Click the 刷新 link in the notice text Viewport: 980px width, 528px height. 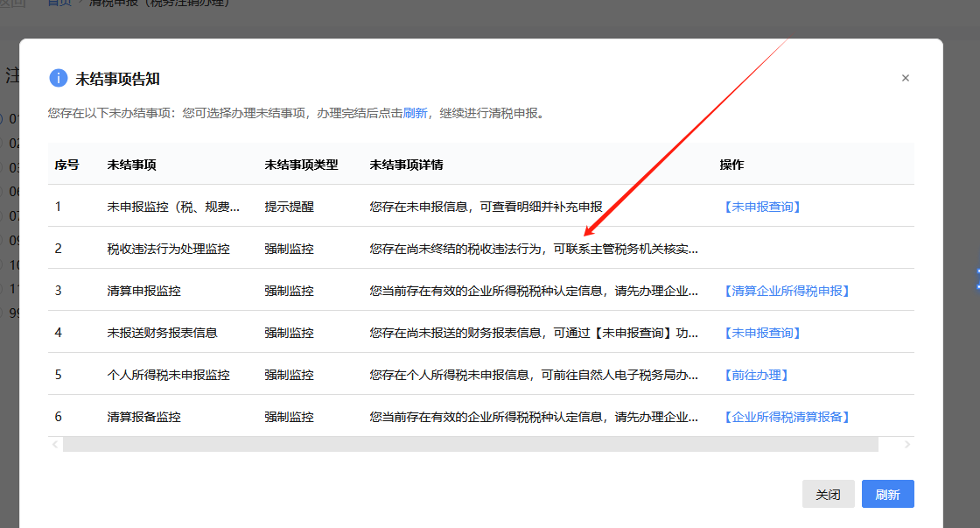coord(415,113)
